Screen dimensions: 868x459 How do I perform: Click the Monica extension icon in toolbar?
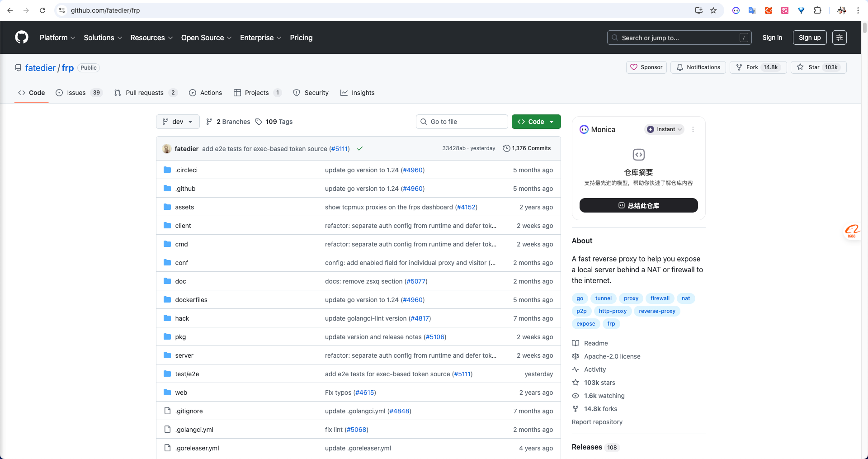click(x=736, y=10)
